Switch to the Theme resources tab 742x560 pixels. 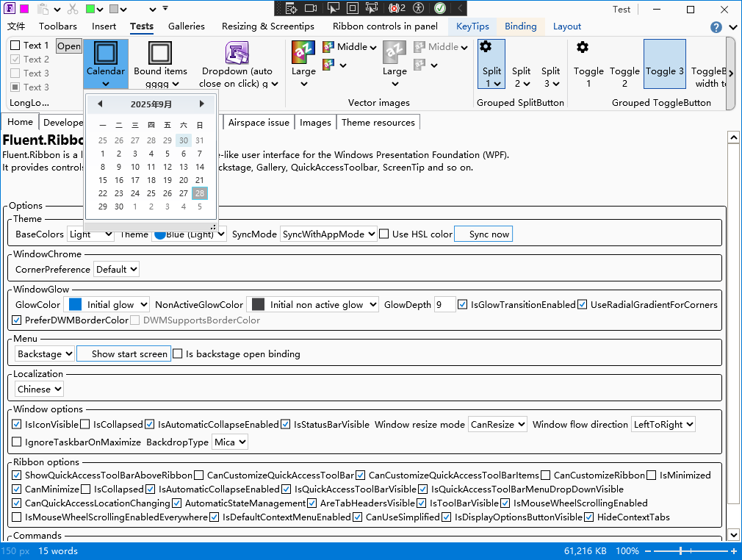[x=378, y=123]
